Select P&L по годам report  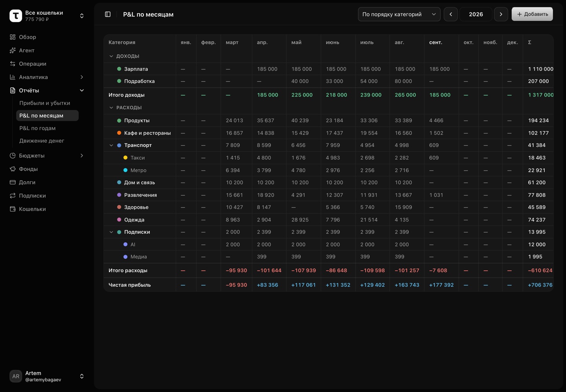[x=37, y=128]
